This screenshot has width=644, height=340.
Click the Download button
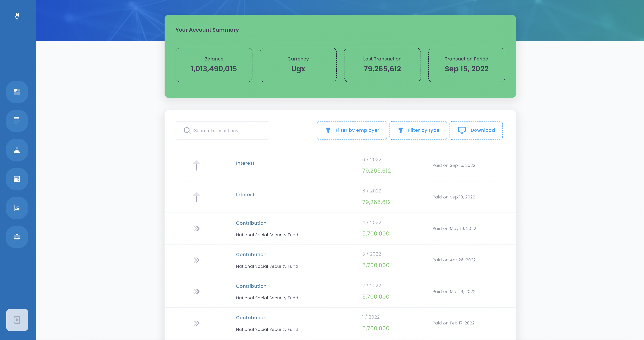pyautogui.click(x=476, y=130)
